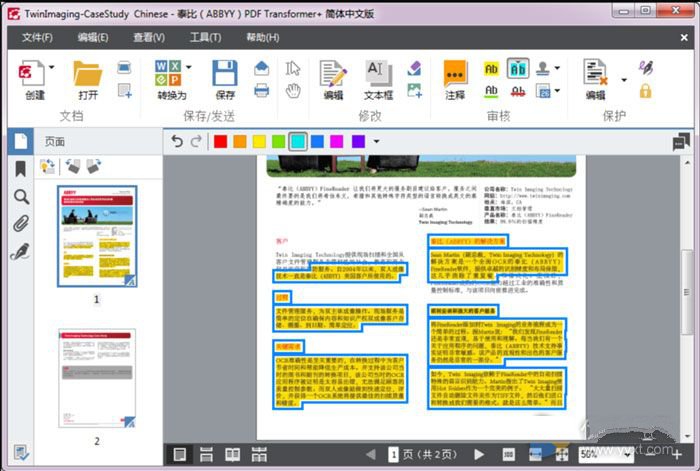
Task: Undo the last action
Action: (177, 142)
